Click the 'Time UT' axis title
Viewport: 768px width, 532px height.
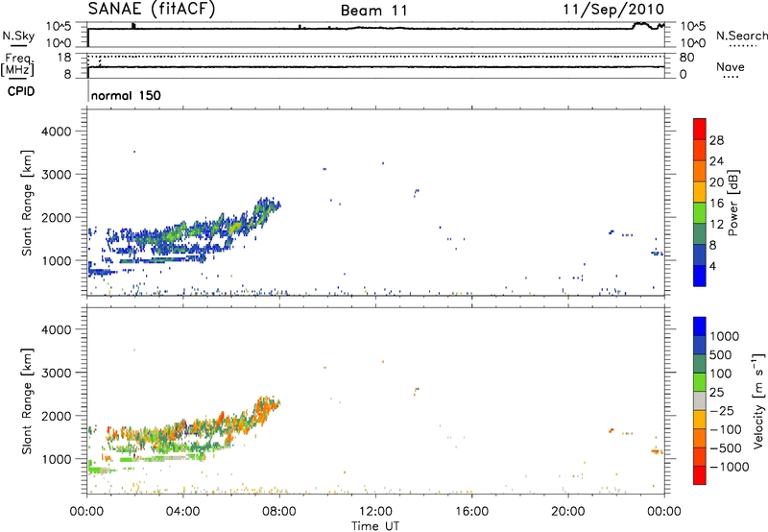(375, 526)
